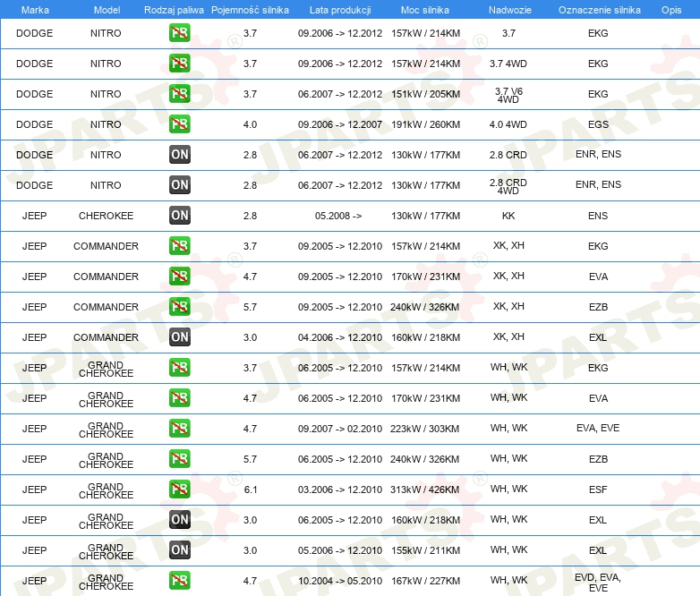The height and width of the screenshot is (596, 700).
Task: Click the Oznaczenie silnika column header
Action: pos(599,10)
